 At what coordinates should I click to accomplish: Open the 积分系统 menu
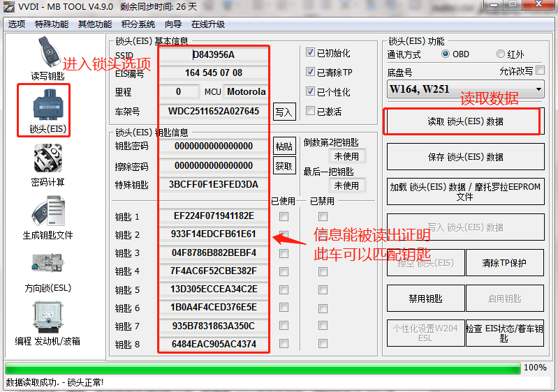point(138,24)
